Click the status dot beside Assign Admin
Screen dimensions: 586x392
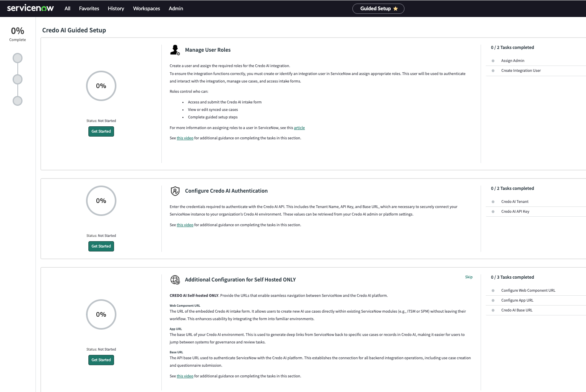493,61
